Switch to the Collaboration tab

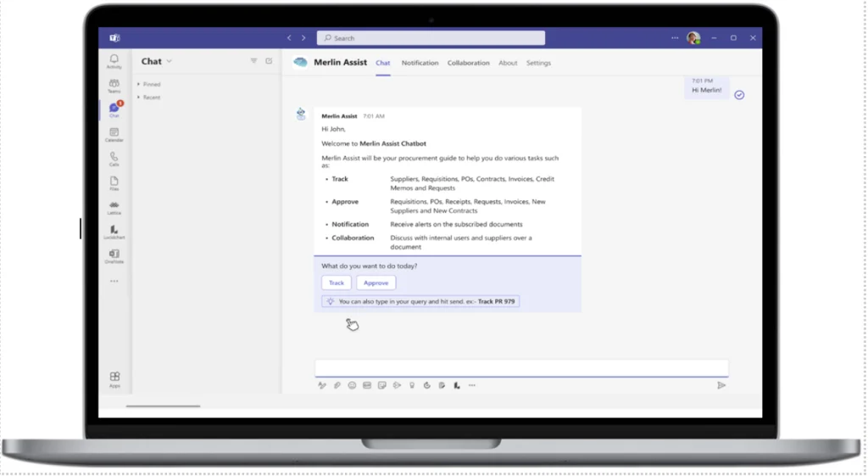click(468, 63)
